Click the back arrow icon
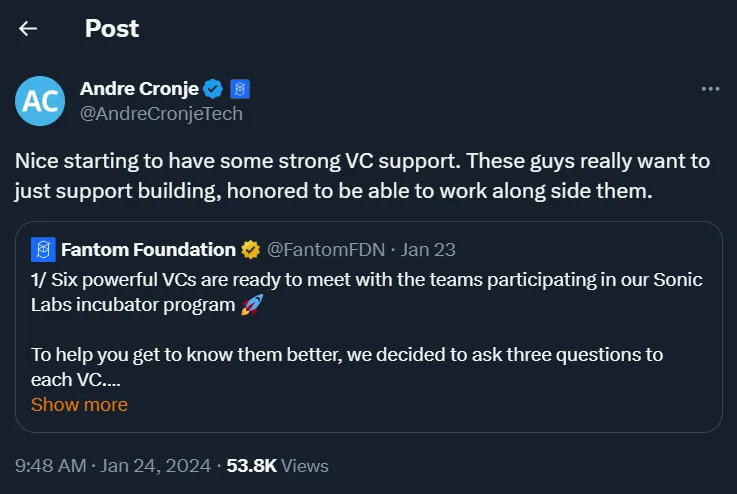 [x=28, y=29]
